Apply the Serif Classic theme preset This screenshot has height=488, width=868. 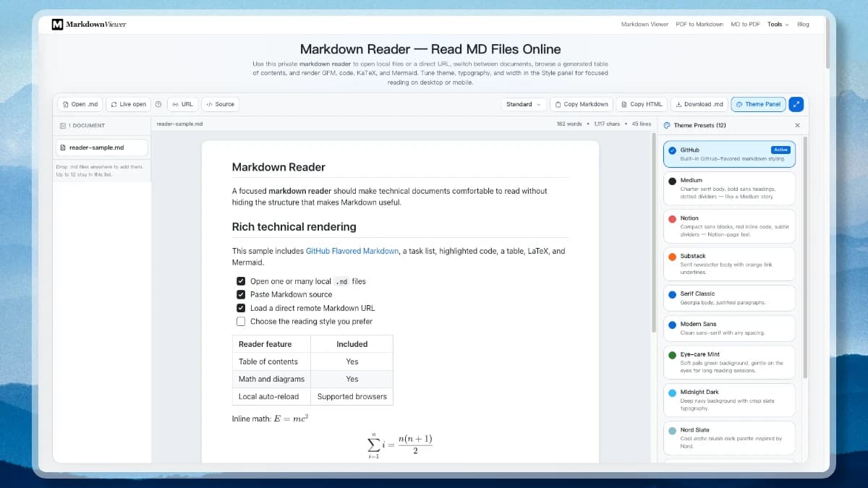coord(729,298)
